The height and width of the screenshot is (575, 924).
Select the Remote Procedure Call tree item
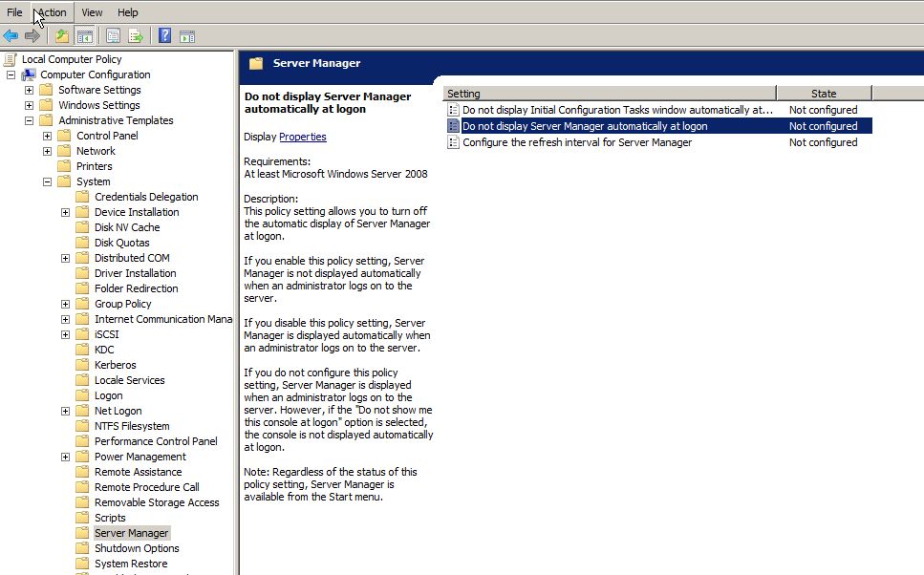point(147,487)
